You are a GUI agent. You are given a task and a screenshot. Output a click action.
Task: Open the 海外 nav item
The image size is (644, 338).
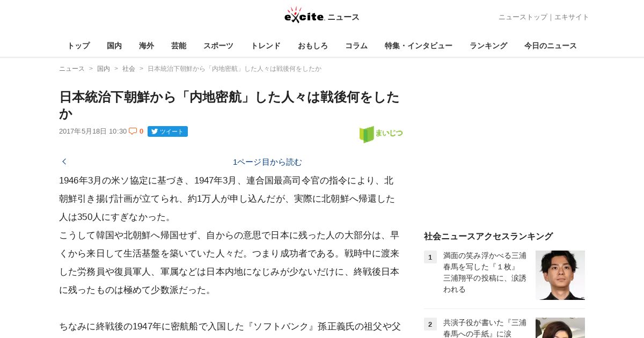coord(147,46)
